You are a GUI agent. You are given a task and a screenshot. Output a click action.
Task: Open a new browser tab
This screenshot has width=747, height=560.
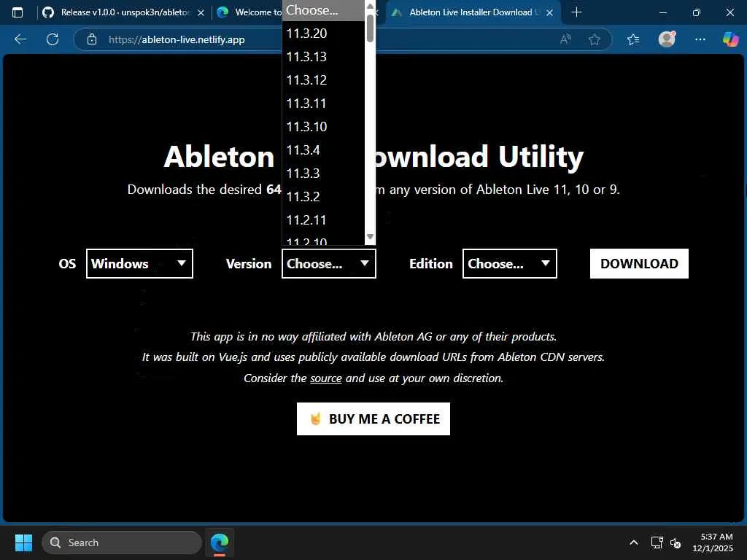pos(576,12)
